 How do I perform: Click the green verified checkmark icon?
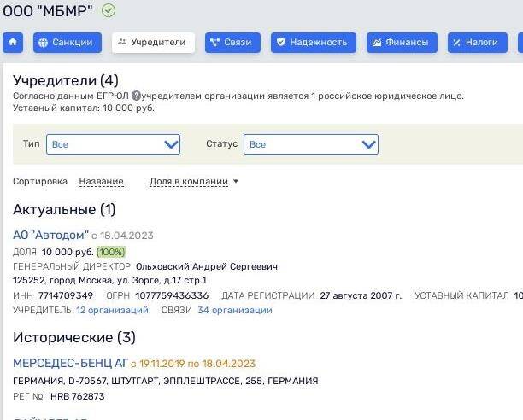[108, 10]
